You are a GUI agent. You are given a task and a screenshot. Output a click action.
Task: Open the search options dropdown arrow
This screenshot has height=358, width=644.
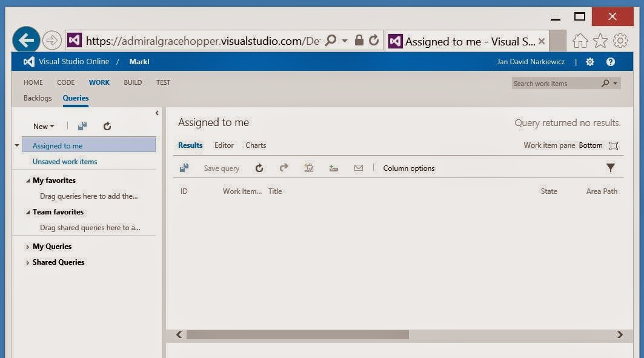click(x=616, y=84)
